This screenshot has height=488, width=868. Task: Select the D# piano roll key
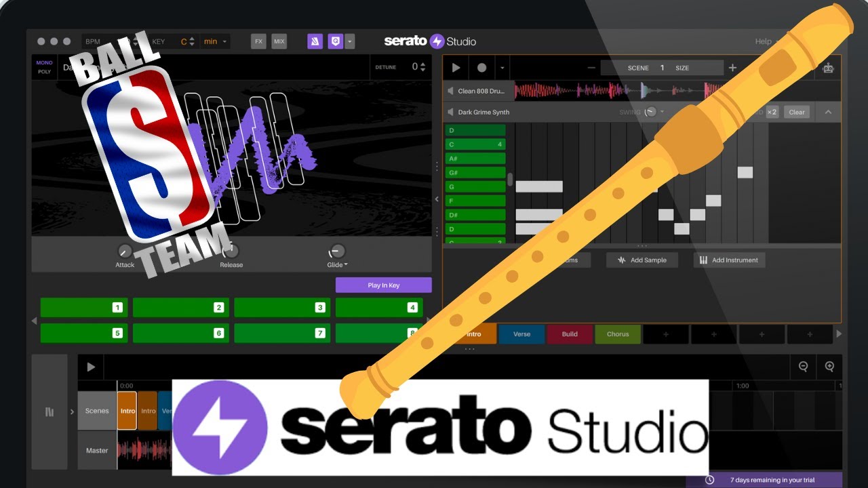[x=475, y=215]
